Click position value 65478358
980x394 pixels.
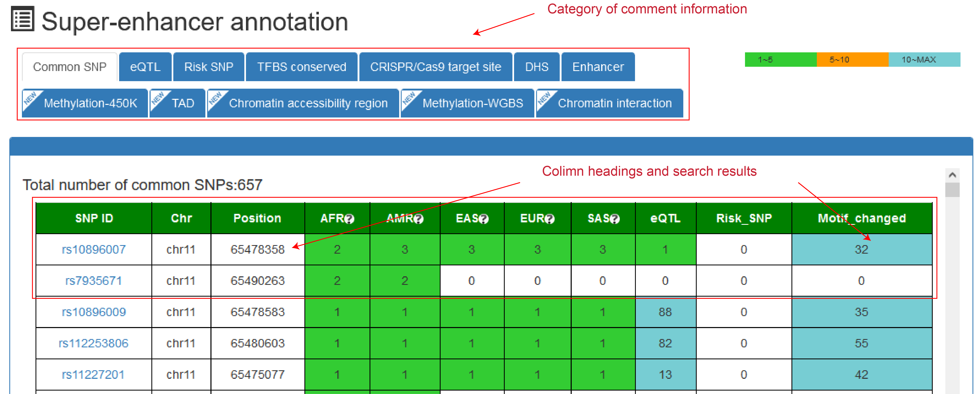click(258, 250)
